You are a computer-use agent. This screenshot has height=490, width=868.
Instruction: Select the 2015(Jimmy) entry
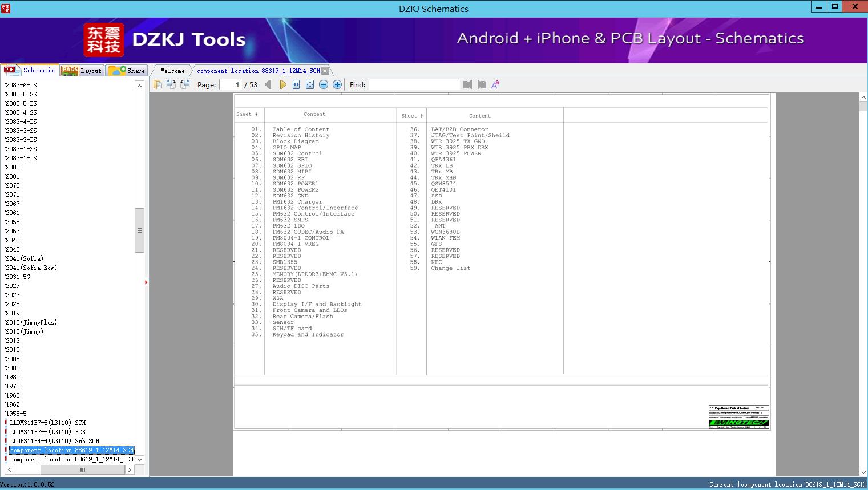tap(24, 331)
